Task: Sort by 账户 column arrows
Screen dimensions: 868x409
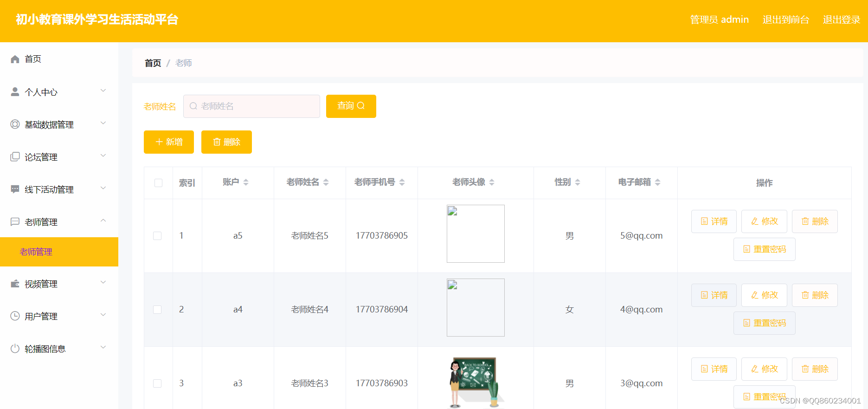Action: [x=246, y=182]
